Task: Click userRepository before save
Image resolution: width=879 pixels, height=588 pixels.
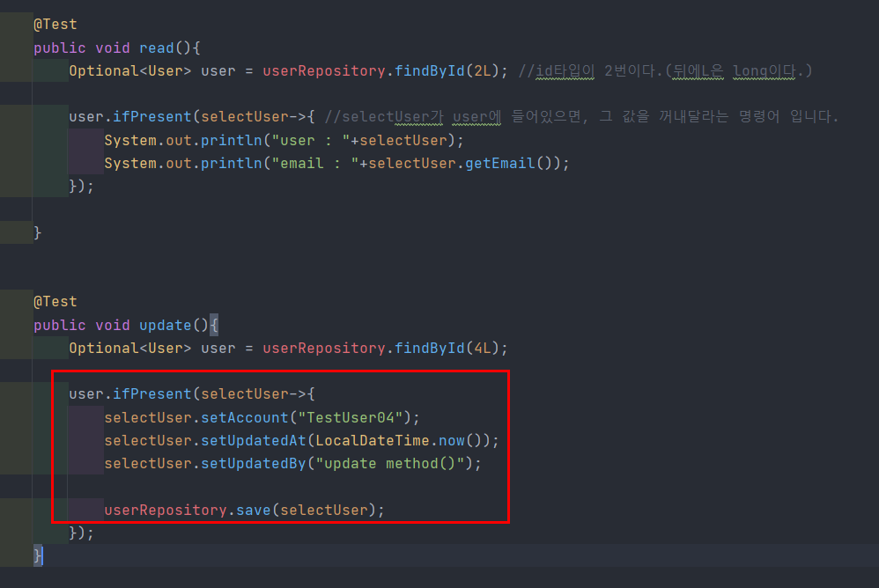Action: pos(166,510)
